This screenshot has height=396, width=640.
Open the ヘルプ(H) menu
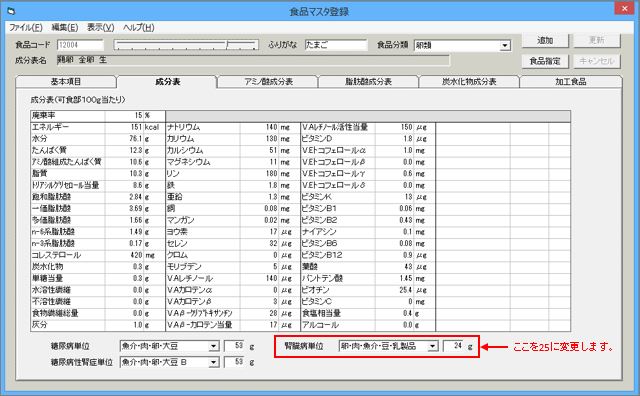coord(139,27)
